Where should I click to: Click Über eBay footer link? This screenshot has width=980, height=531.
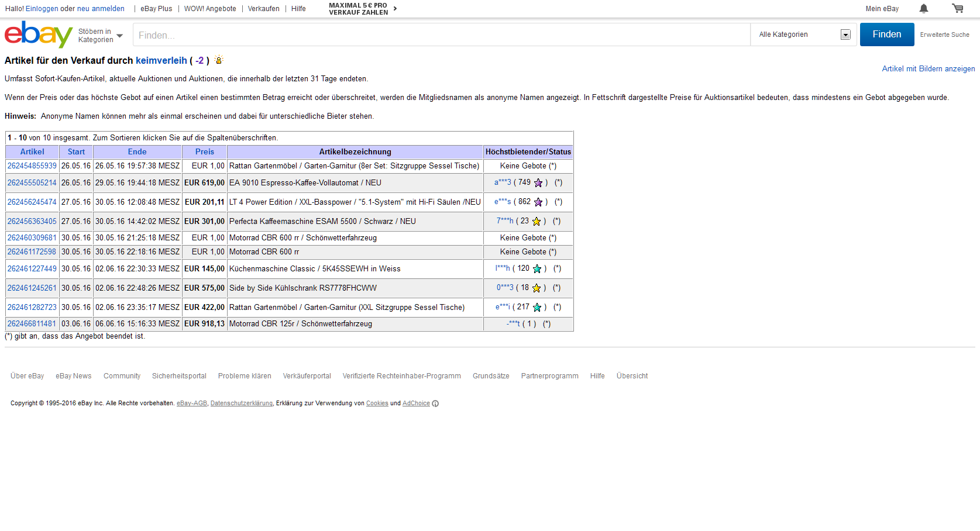pyautogui.click(x=27, y=376)
